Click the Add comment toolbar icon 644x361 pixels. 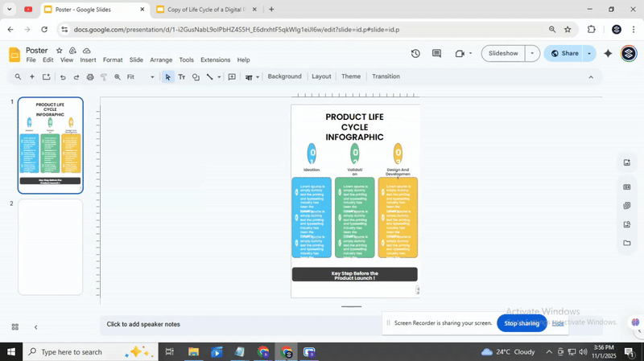(232, 77)
